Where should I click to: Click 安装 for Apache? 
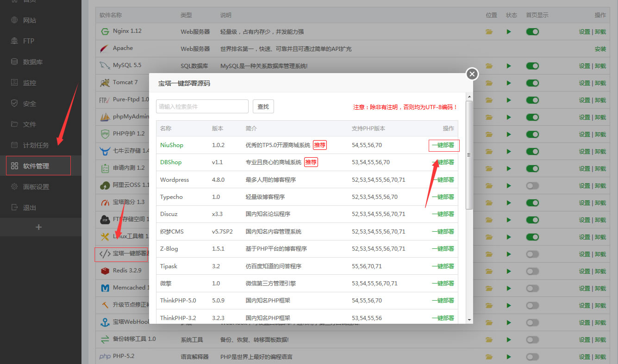600,49
